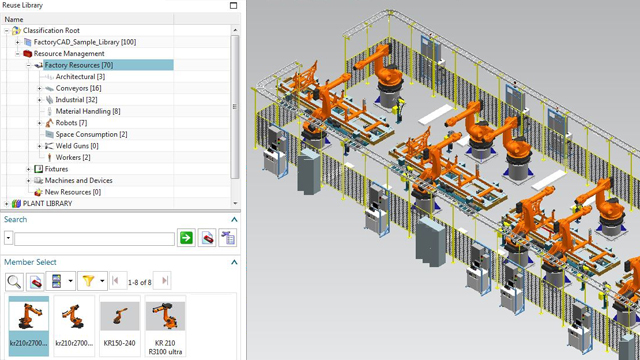The image size is (640, 360).
Task: Click the Machines and Devices icon
Action: point(38,180)
